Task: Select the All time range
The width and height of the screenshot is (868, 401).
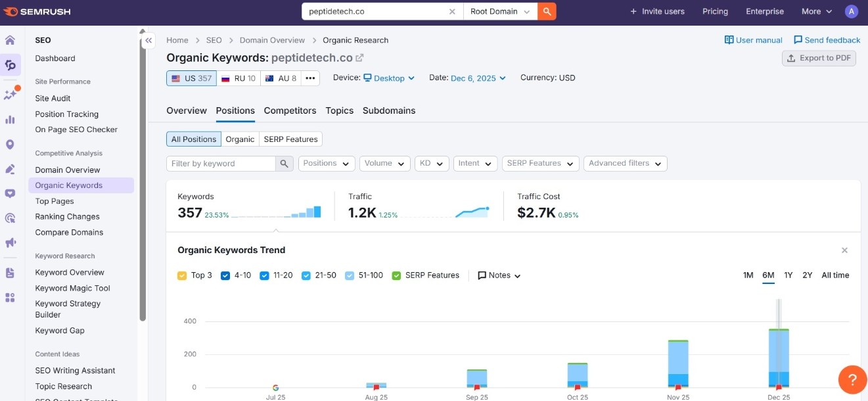Action: [x=835, y=275]
